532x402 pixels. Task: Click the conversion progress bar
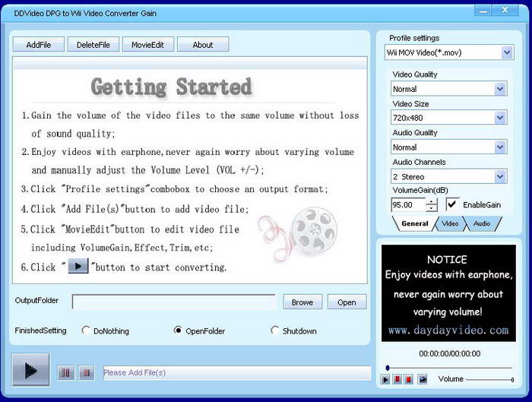[x=237, y=372]
